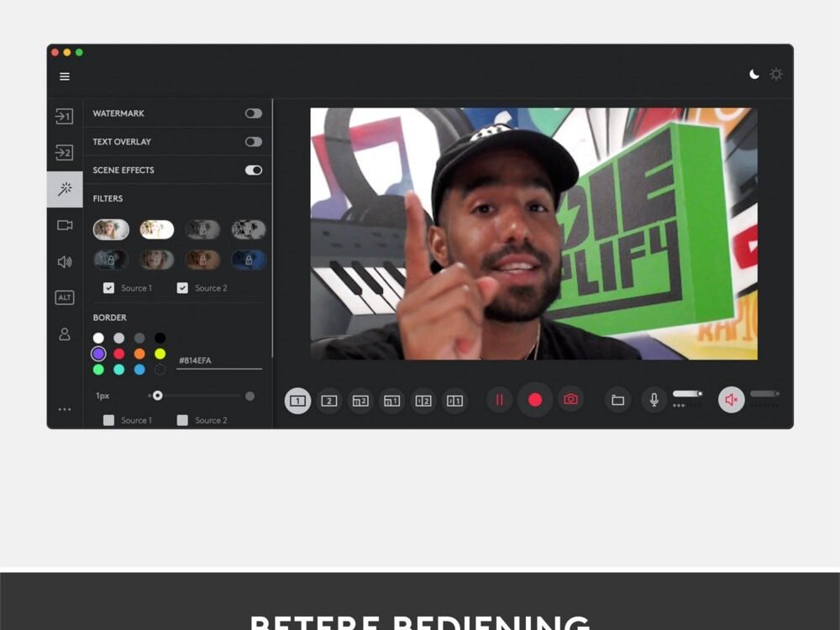Uncheck Source 1 under Filters
This screenshot has width=840, height=630.
108,288
